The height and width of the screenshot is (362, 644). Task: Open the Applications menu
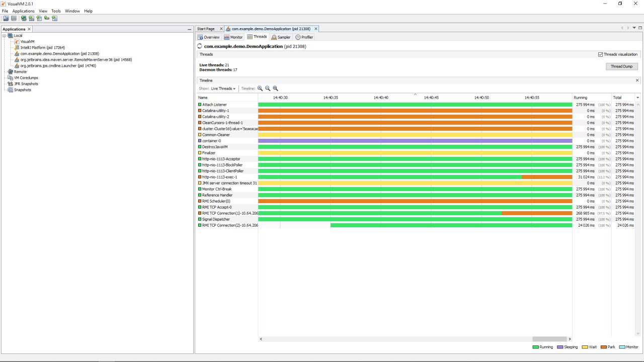(24, 11)
